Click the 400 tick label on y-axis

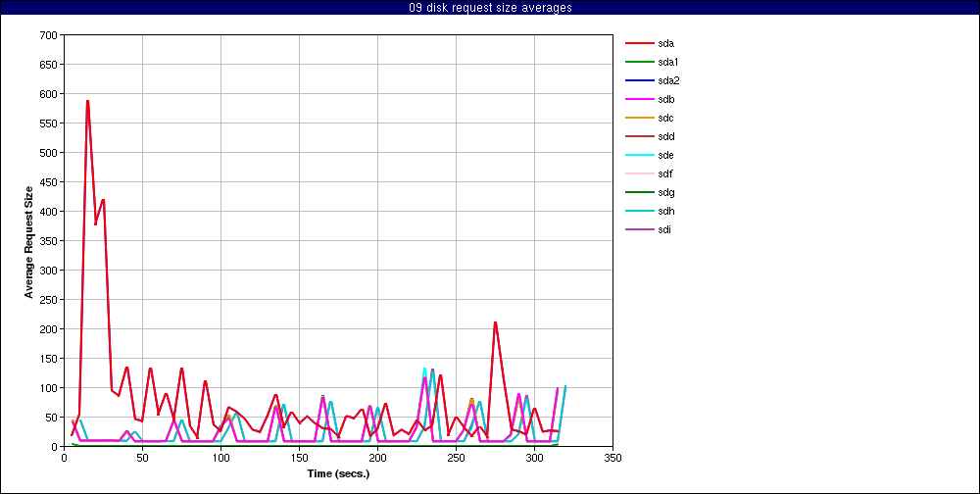click(x=48, y=212)
